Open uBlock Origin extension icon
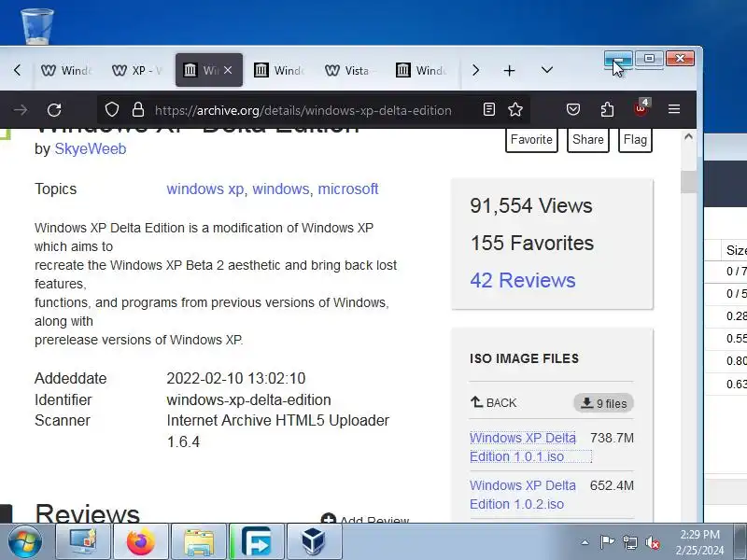Viewport: 747px width, 560px height. point(641,109)
